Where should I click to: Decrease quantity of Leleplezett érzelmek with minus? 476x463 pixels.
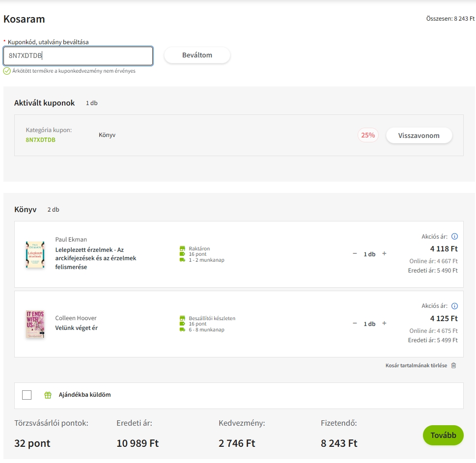coord(355,254)
